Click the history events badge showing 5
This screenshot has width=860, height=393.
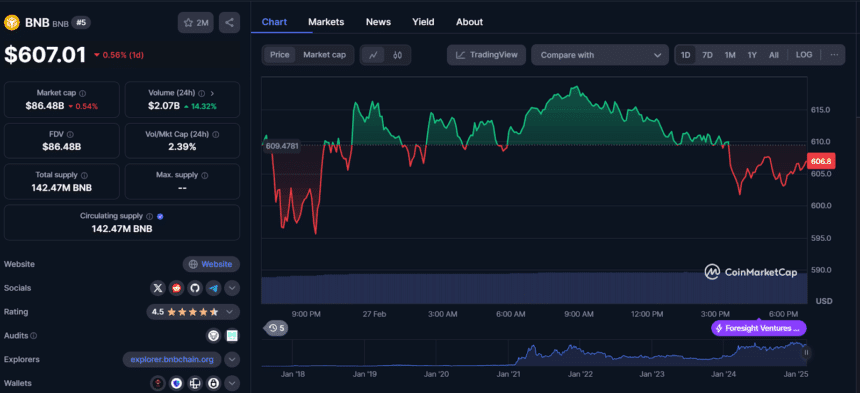tap(276, 328)
